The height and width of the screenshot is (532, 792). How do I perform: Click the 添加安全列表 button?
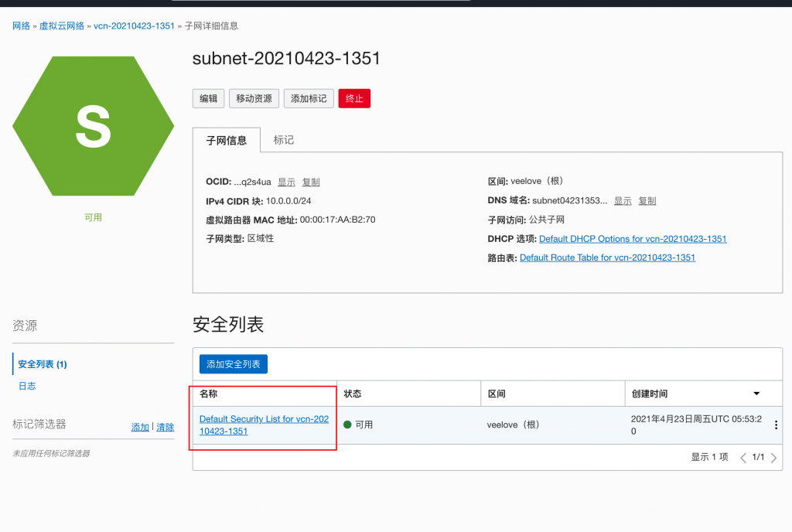(x=234, y=364)
